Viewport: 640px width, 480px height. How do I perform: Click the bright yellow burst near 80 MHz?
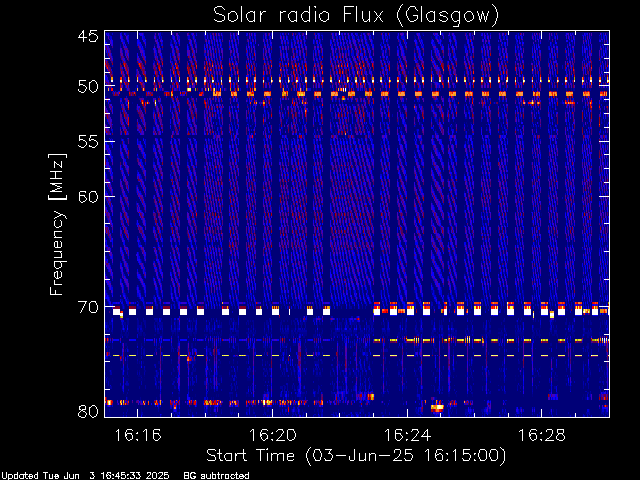coord(437,407)
